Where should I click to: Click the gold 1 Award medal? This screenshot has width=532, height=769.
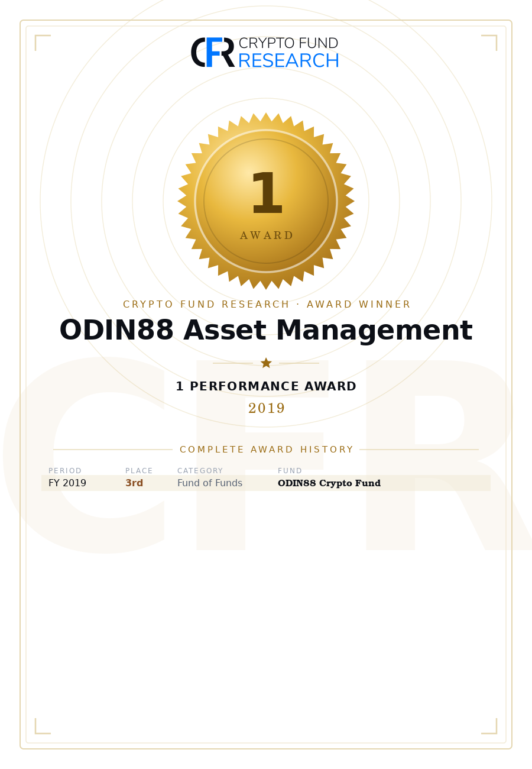tap(266, 201)
